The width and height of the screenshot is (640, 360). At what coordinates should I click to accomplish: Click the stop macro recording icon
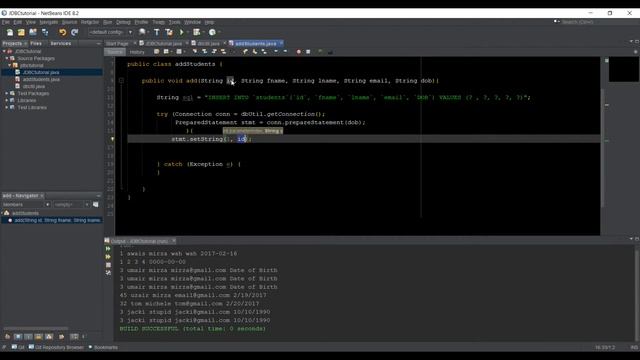pyautogui.click(x=308, y=52)
